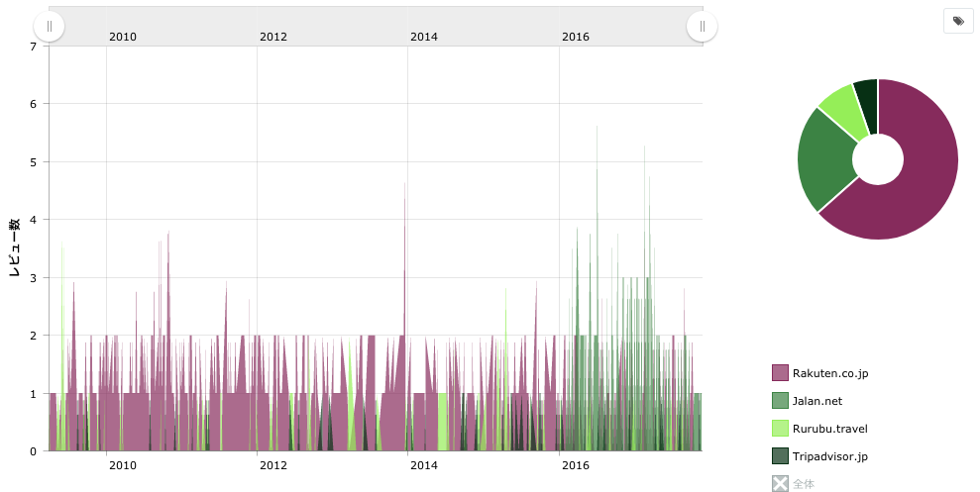Toggle the Rurubu.travel series label
Image resolution: width=980 pixels, height=492 pixels.
[x=830, y=429]
